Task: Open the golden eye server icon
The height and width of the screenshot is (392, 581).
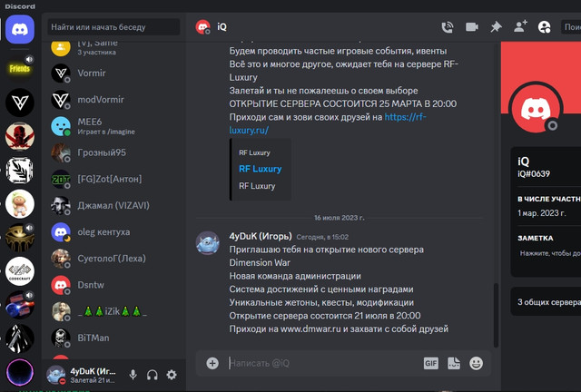Action: tap(20, 238)
